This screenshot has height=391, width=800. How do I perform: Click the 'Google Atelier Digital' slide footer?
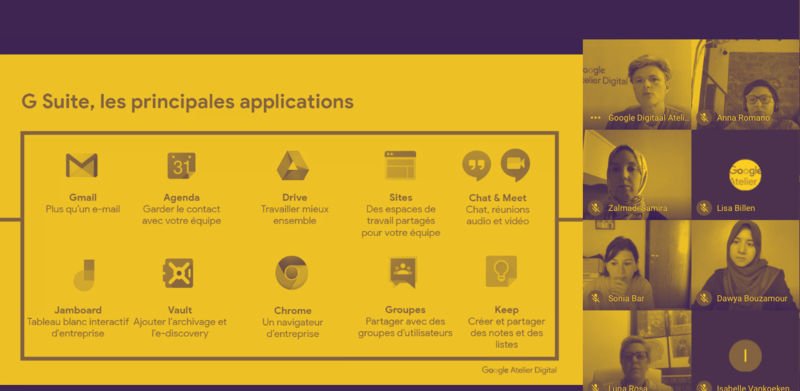coord(519,370)
